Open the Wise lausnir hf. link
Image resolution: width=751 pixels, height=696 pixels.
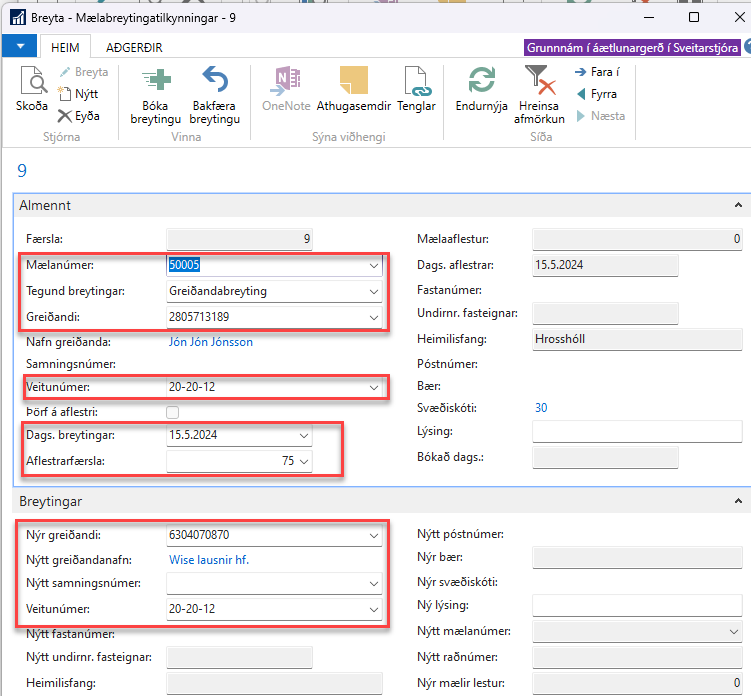click(x=207, y=560)
